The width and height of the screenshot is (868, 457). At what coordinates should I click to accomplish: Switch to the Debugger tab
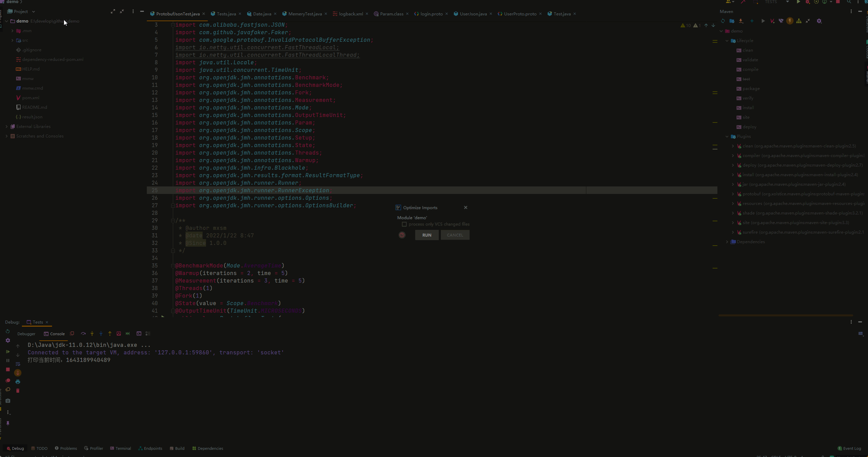(26, 334)
